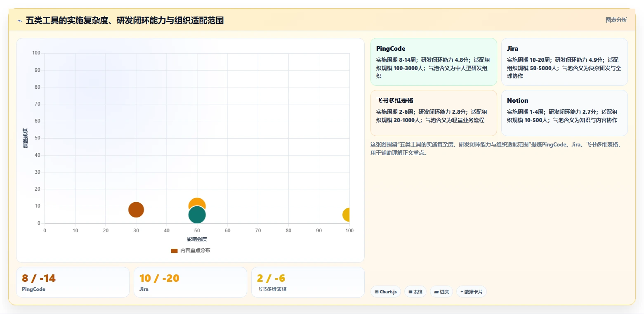The height and width of the screenshot is (314, 644).
Task: Select the 数据卡片 tag chip
Action: click(x=472, y=292)
